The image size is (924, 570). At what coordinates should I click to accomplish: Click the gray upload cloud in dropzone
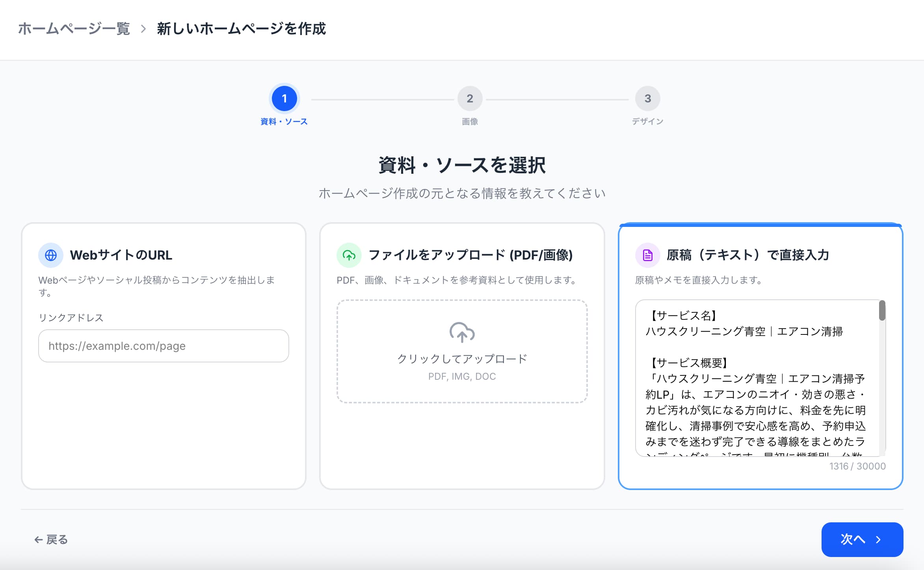[x=462, y=332]
